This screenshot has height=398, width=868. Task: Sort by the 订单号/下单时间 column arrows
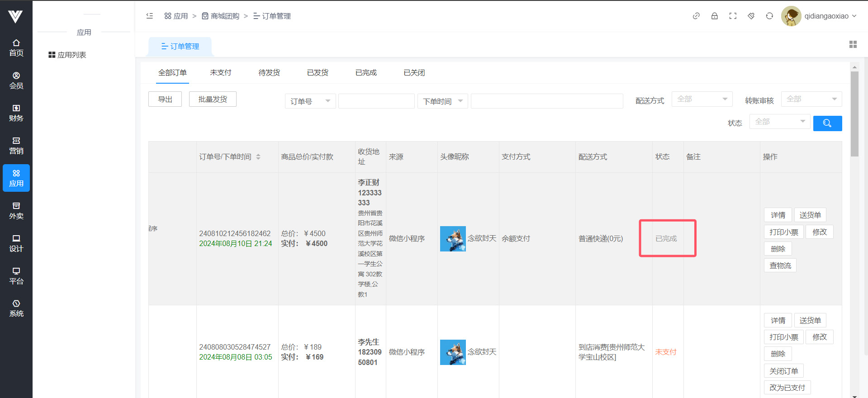coord(258,157)
